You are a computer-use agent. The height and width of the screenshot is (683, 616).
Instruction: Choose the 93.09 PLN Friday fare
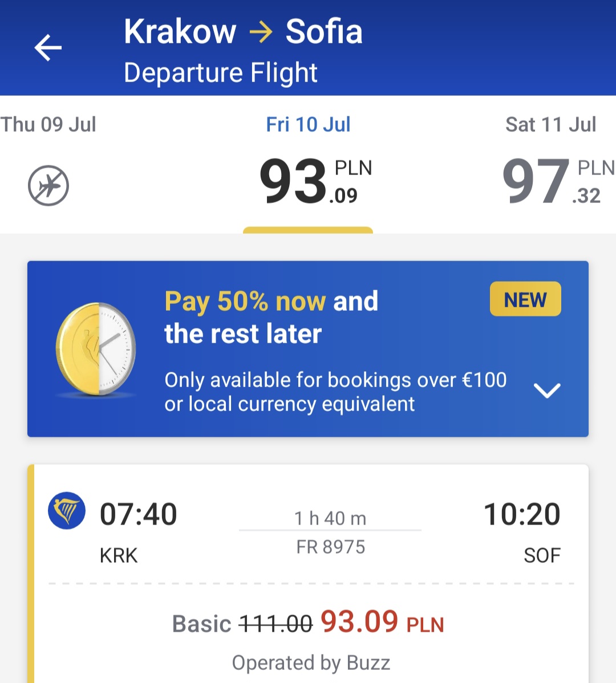(x=316, y=181)
